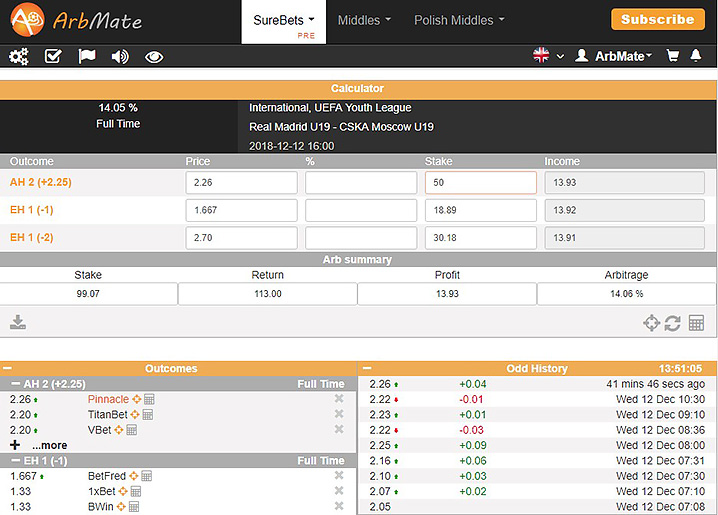This screenshot has width=718, height=515.
Task: Click the flag icon in toolbar
Action: pos(87,56)
